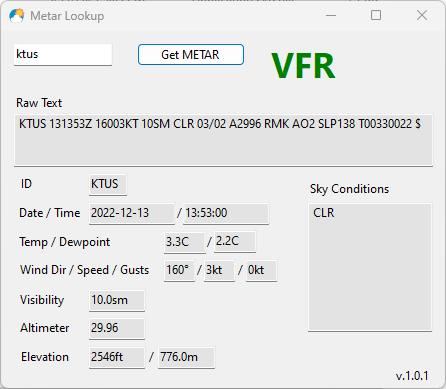
Task: Select the dewpoint field 2.2C
Action: point(235,241)
